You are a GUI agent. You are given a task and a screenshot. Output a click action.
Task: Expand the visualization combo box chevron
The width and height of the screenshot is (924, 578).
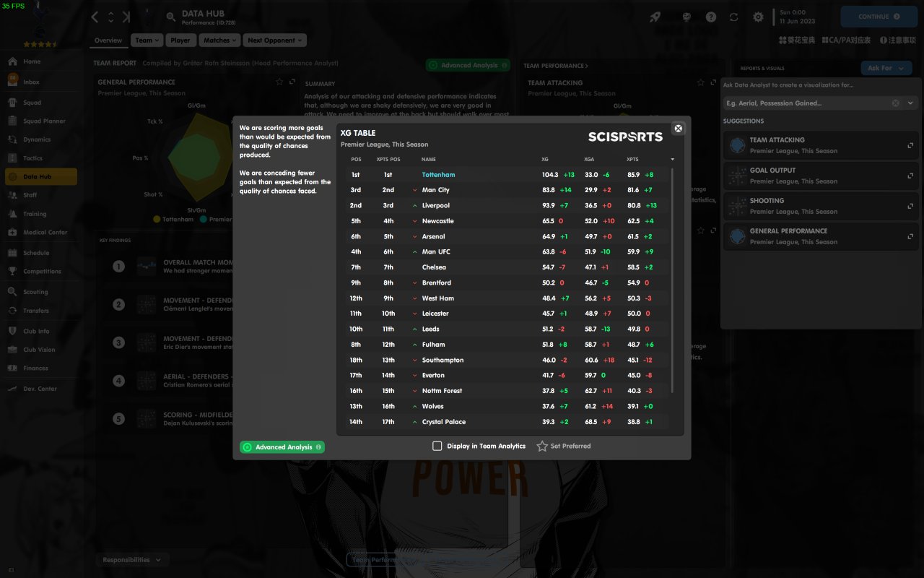click(910, 103)
